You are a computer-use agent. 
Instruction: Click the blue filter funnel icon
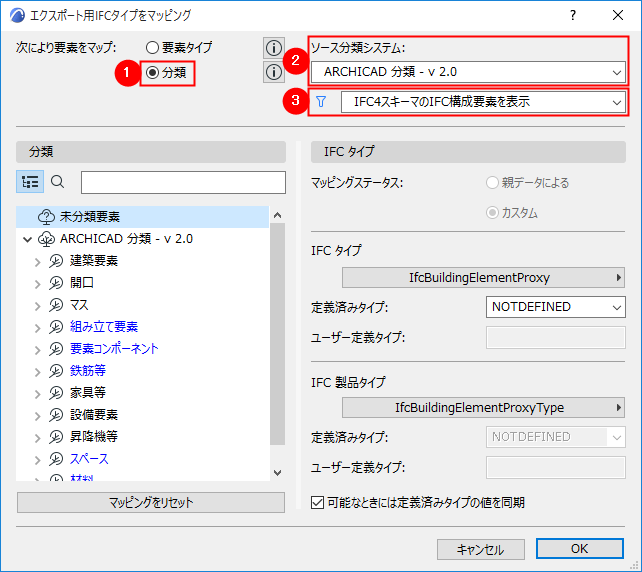pyautogui.click(x=321, y=102)
